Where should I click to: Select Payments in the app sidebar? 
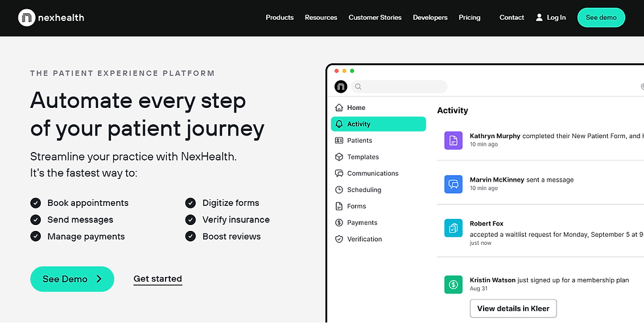pos(379,223)
